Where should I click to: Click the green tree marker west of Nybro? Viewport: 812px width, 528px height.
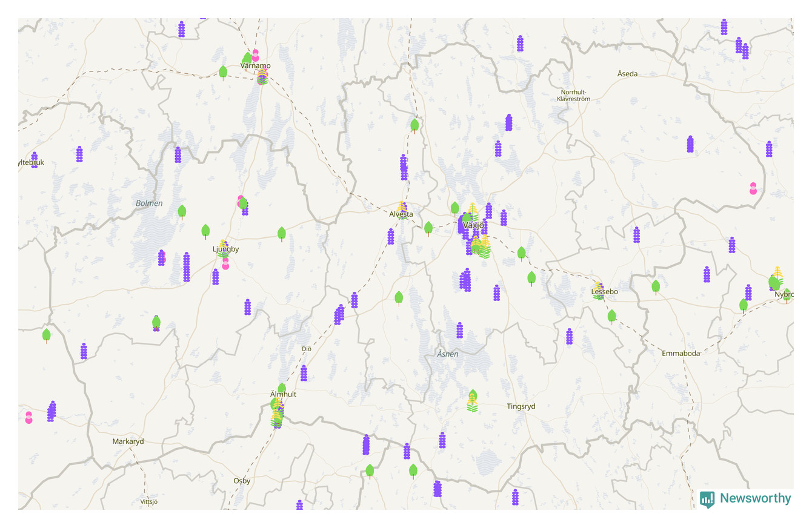744,305
